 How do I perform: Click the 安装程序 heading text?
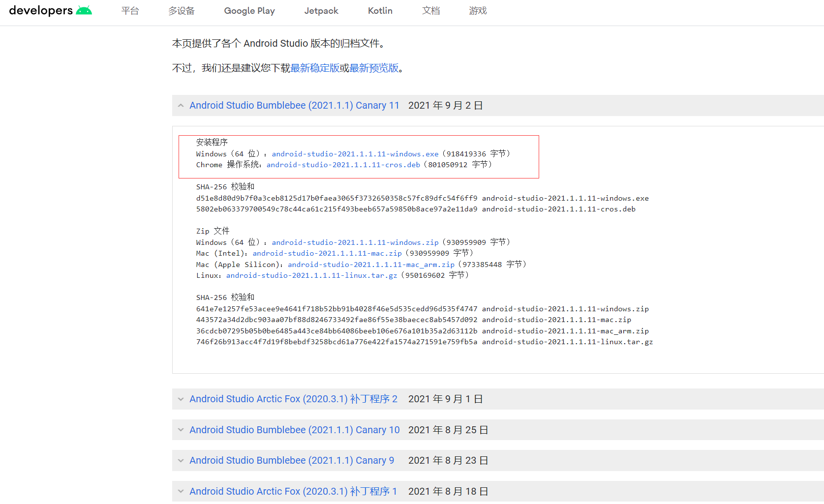coord(212,143)
